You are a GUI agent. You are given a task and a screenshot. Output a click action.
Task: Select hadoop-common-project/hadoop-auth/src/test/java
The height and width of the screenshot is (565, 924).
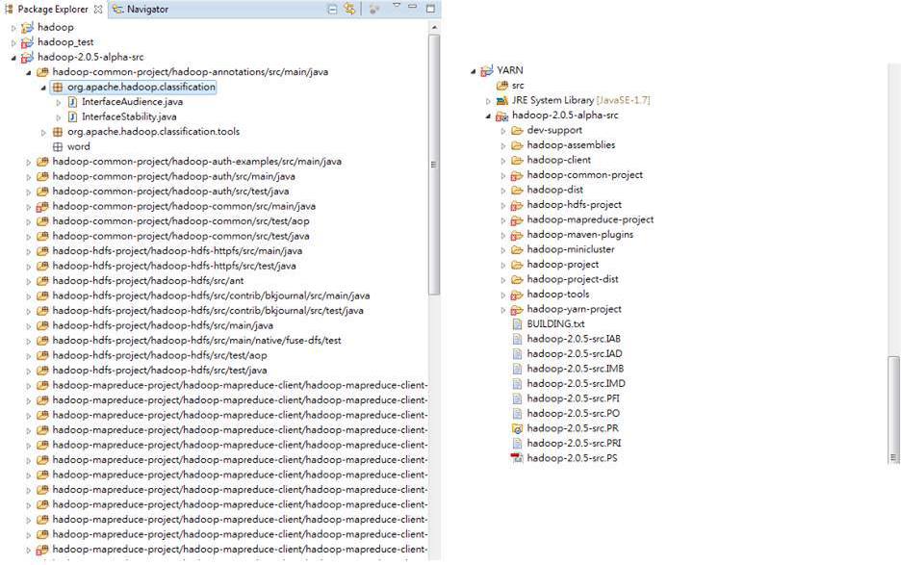tap(171, 192)
